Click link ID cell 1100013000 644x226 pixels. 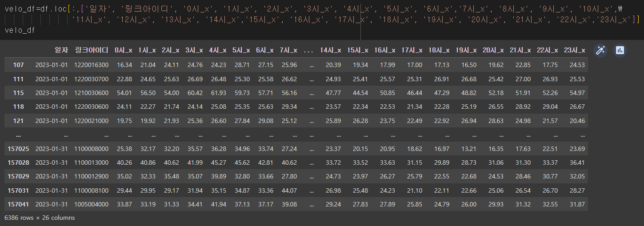coord(92,163)
